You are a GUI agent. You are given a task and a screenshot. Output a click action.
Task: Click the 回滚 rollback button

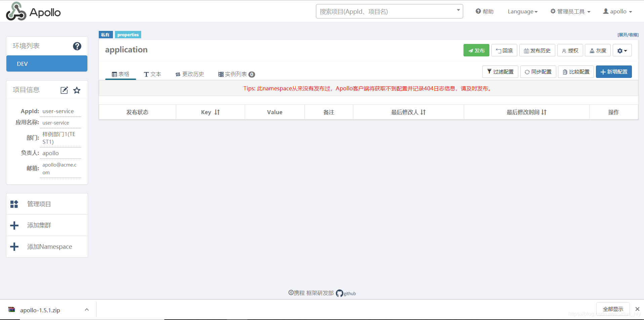[504, 50]
